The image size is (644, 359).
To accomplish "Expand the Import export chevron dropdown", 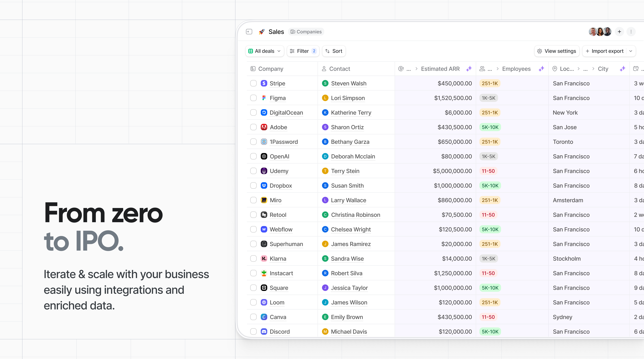I will click(631, 51).
